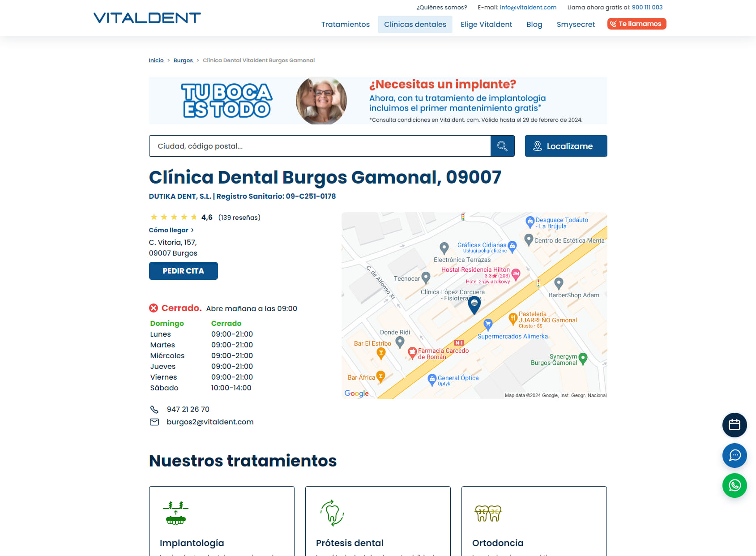The width and height of the screenshot is (756, 556).
Task: Click the 947 21 26 70 phone number
Action: click(x=188, y=409)
